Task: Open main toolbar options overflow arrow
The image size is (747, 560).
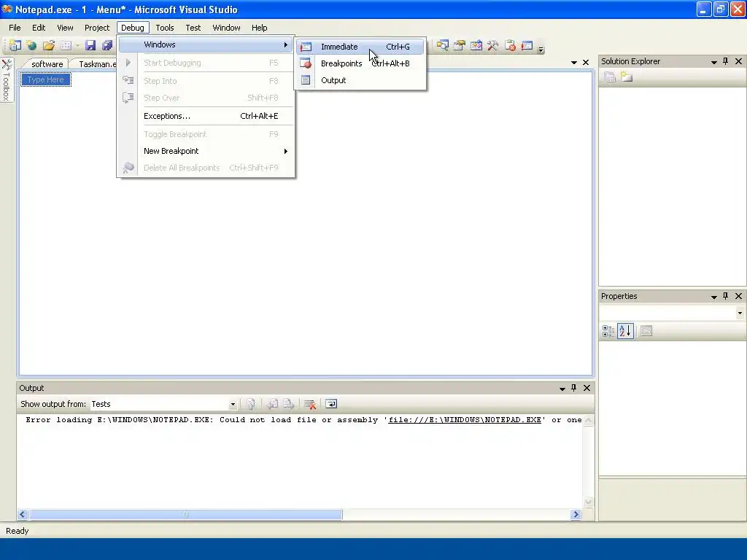Action: pyautogui.click(x=541, y=49)
